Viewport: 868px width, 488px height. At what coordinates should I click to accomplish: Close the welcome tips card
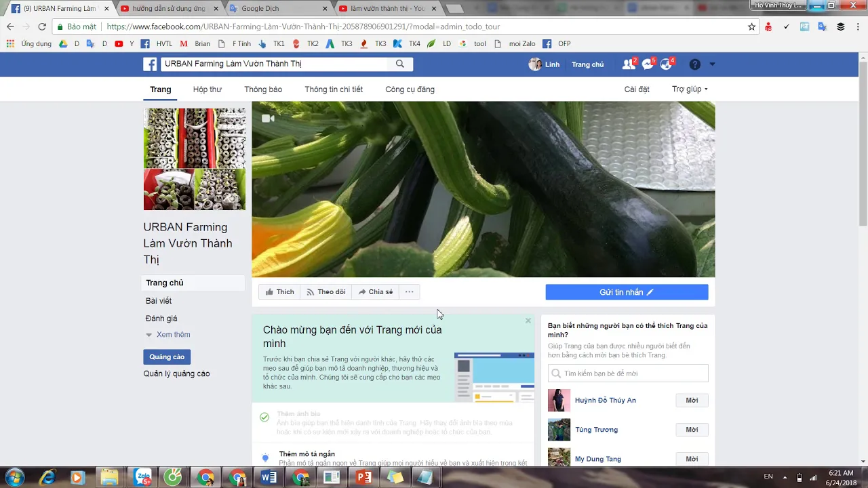coord(528,321)
